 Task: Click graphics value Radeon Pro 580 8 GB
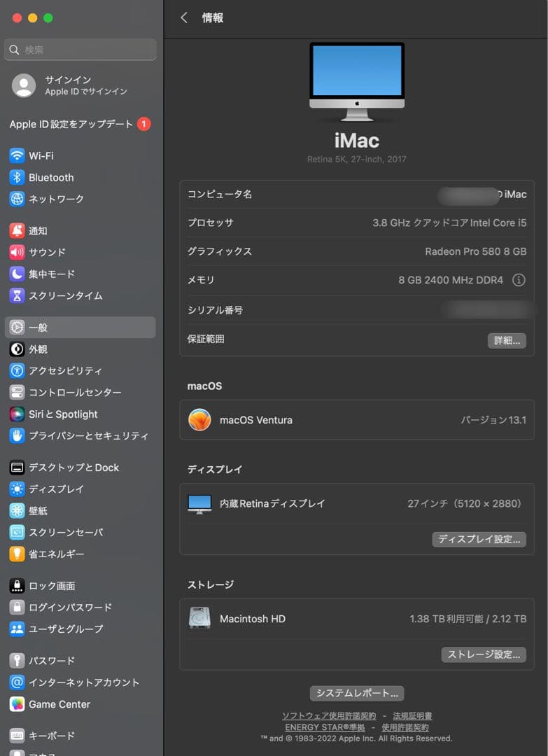click(476, 251)
